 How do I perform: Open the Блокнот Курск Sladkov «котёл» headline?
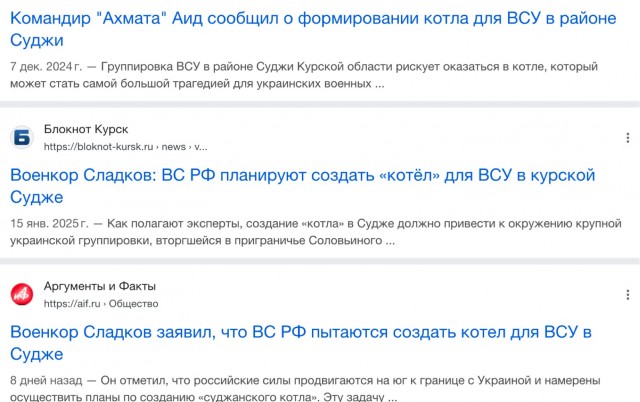click(x=302, y=186)
